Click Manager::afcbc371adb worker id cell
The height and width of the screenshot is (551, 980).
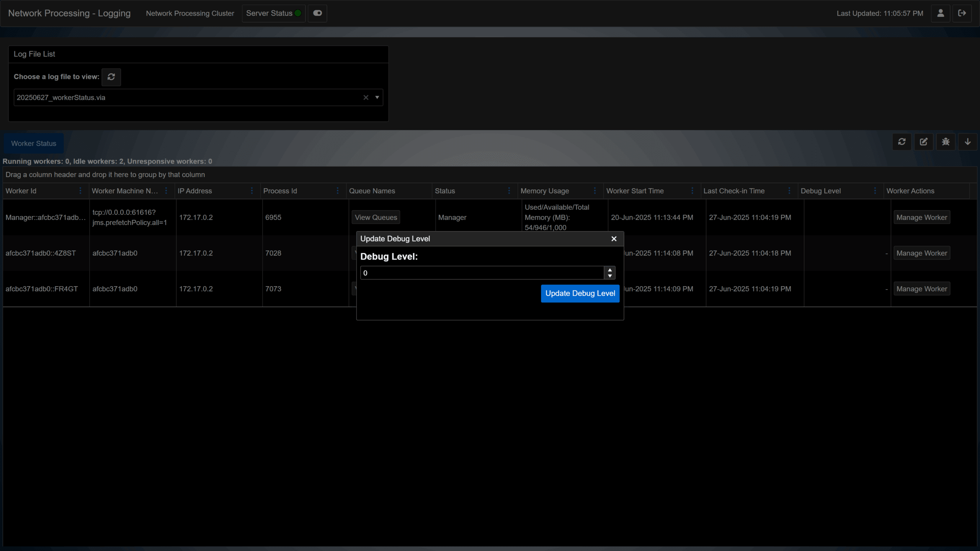(46, 217)
